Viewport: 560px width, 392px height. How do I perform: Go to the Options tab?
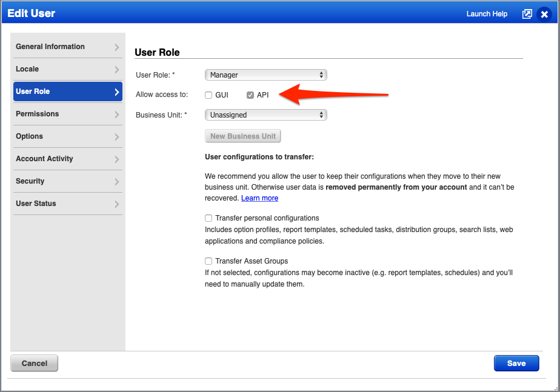(68, 136)
